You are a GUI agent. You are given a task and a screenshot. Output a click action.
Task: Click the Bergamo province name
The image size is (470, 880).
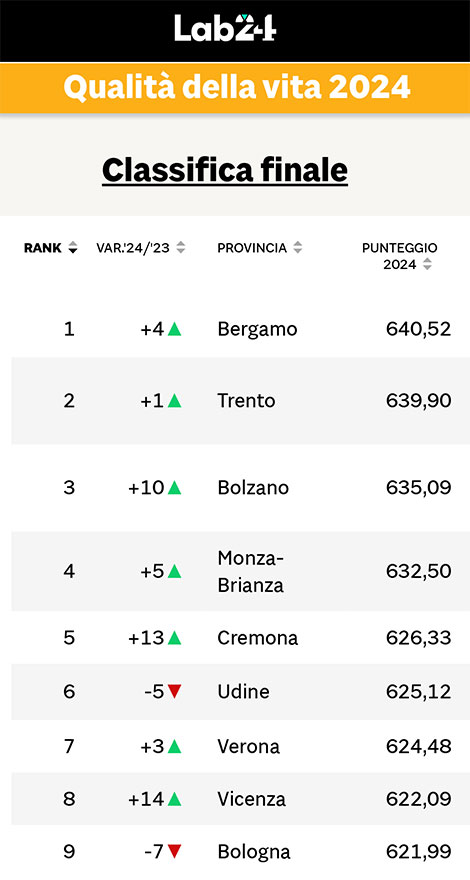pyautogui.click(x=257, y=329)
